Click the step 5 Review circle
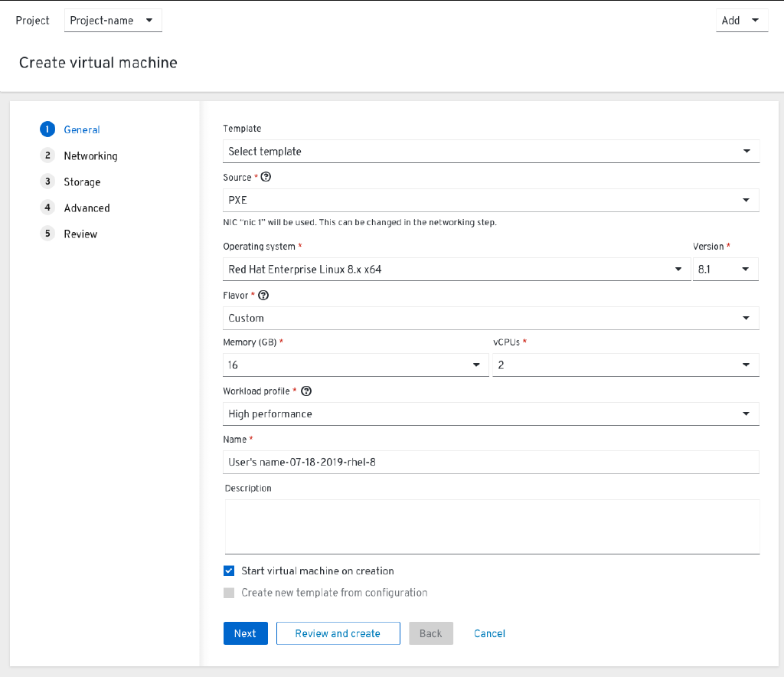This screenshot has height=677, width=784. 47,234
